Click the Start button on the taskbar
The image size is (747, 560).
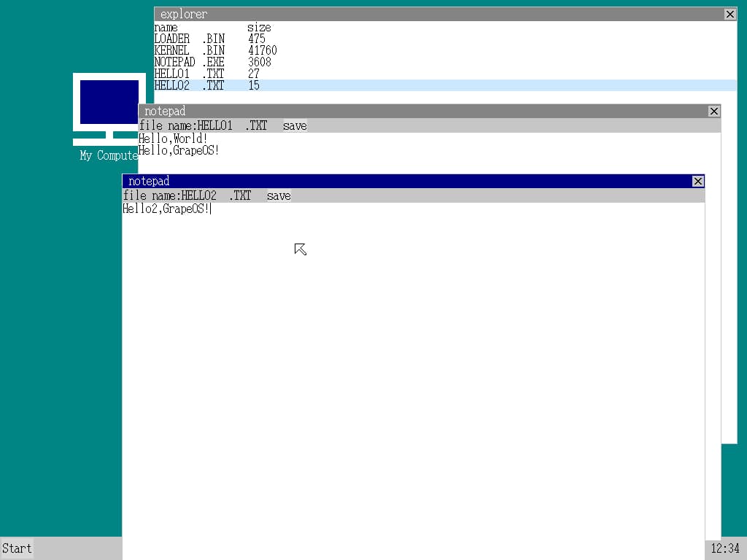pyautogui.click(x=17, y=548)
